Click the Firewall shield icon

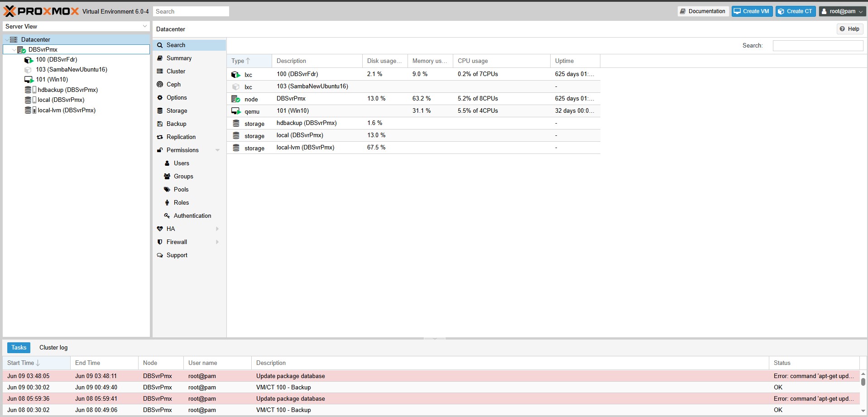coord(160,242)
